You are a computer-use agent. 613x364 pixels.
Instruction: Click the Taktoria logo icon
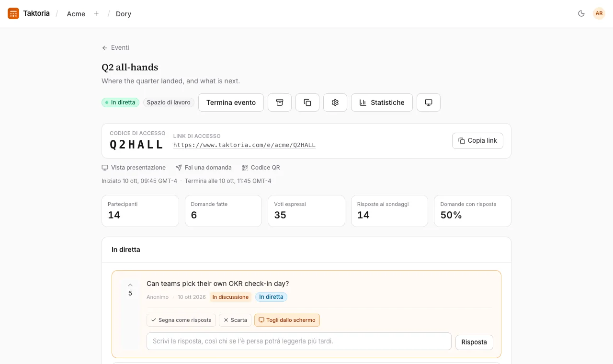coord(13,13)
